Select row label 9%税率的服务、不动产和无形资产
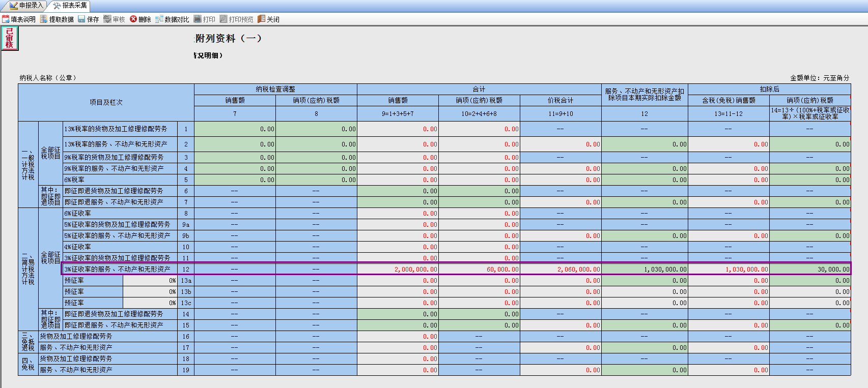The height and width of the screenshot is (388, 868). point(120,168)
